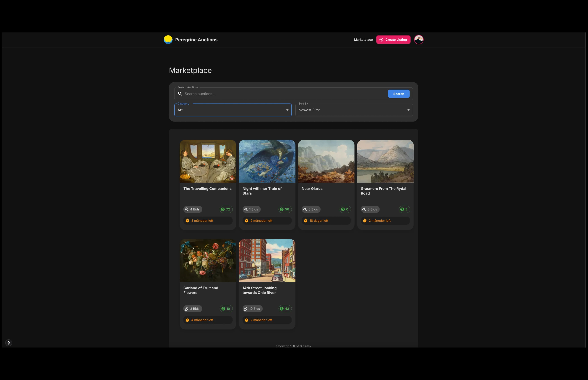This screenshot has height=380, width=588.
Task: Click the plus icon inside Create Listing
Action: (381, 40)
